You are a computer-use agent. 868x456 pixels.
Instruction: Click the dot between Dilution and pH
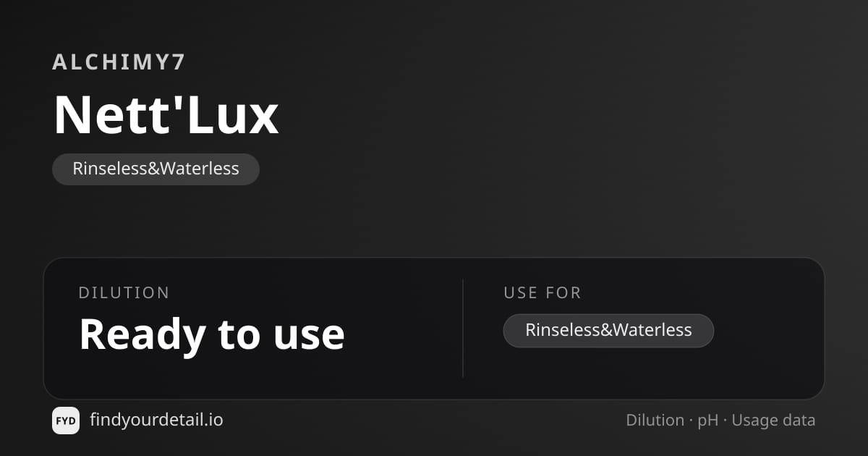[692, 421]
